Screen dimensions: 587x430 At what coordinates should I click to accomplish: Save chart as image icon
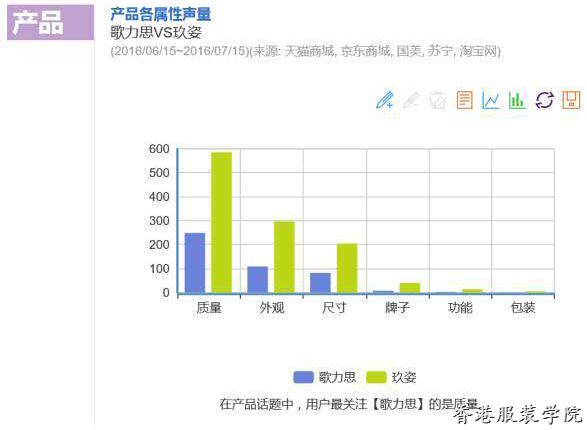pyautogui.click(x=571, y=100)
